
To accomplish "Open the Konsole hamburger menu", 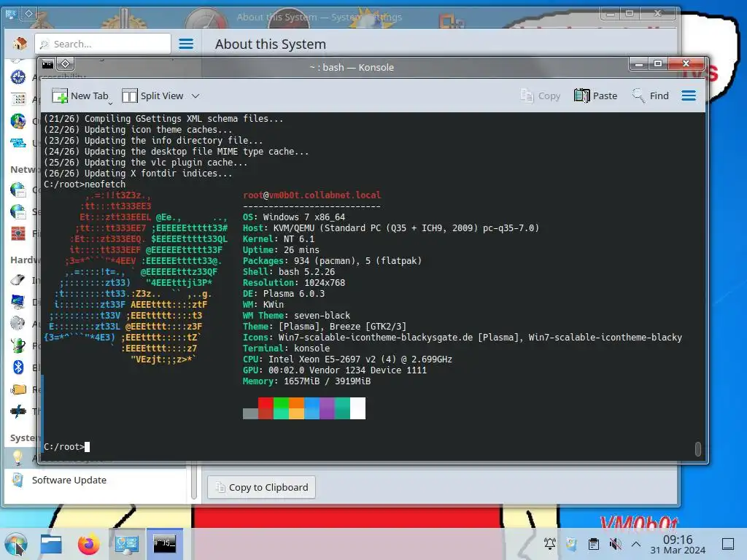I will 689,96.
